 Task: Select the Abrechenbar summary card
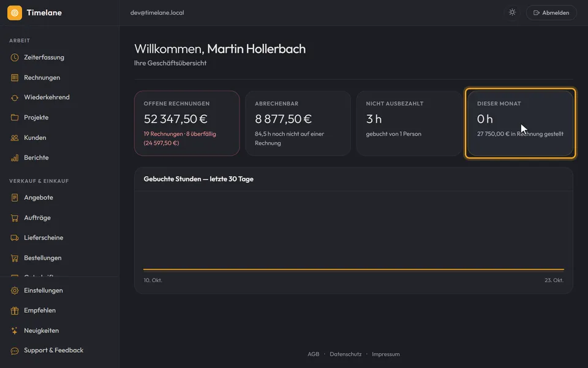point(298,123)
